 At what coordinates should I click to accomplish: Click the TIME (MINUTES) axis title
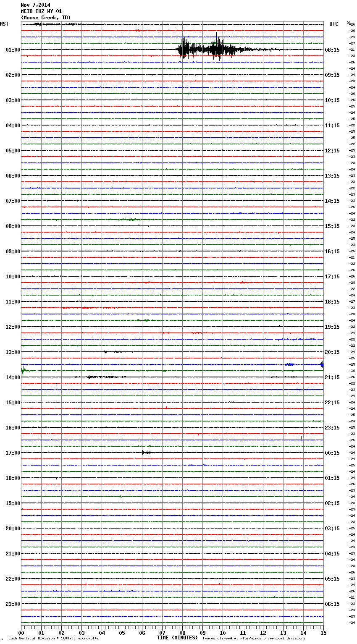(x=177, y=638)
